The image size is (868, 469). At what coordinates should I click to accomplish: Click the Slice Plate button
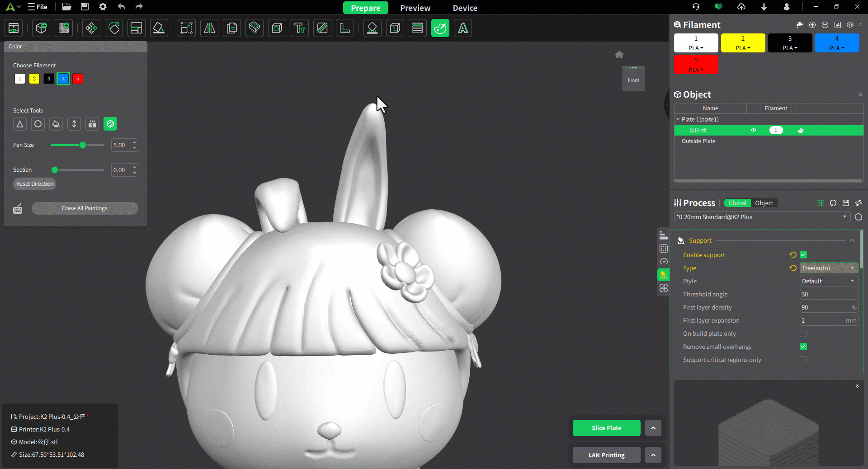[x=606, y=428]
